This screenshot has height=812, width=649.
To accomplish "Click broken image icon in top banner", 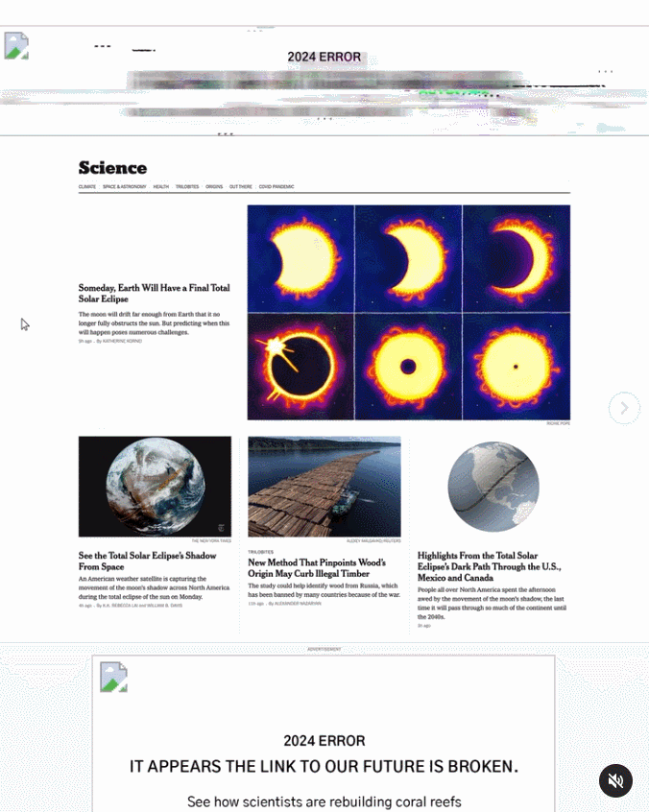I will (16, 45).
